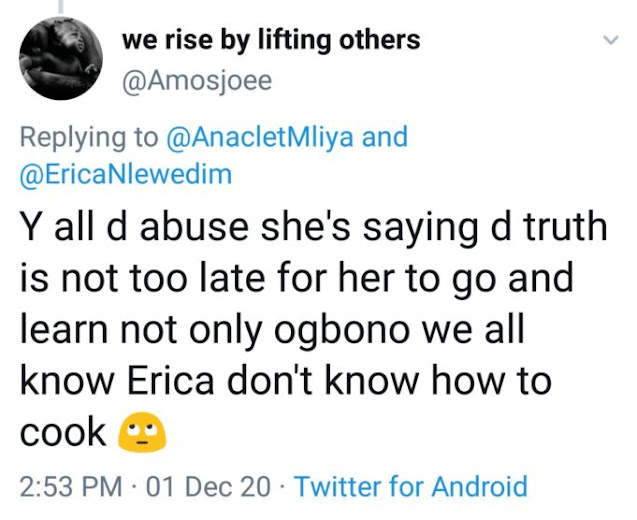637x520 pixels.
Task: Open the @EricaNlewedim mention link
Action: 126,174
